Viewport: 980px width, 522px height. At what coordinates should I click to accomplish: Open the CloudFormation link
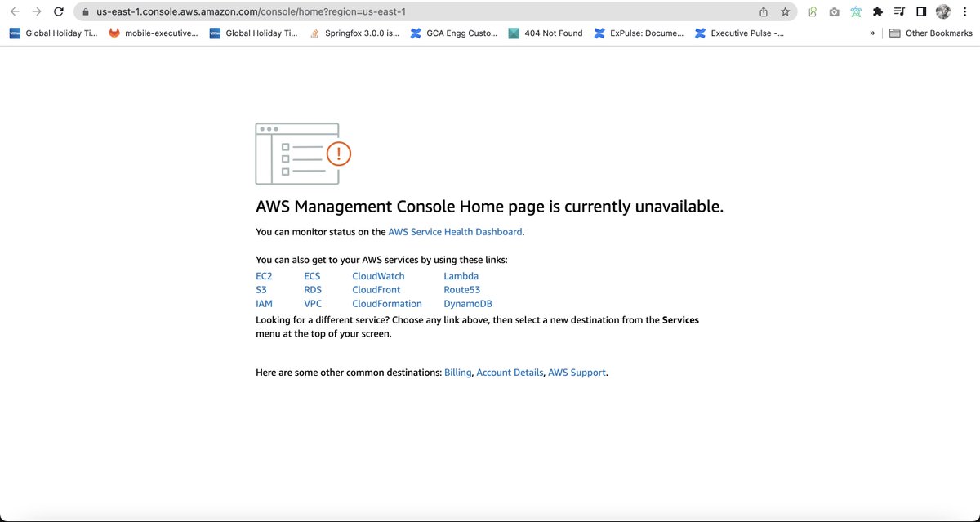pos(387,303)
